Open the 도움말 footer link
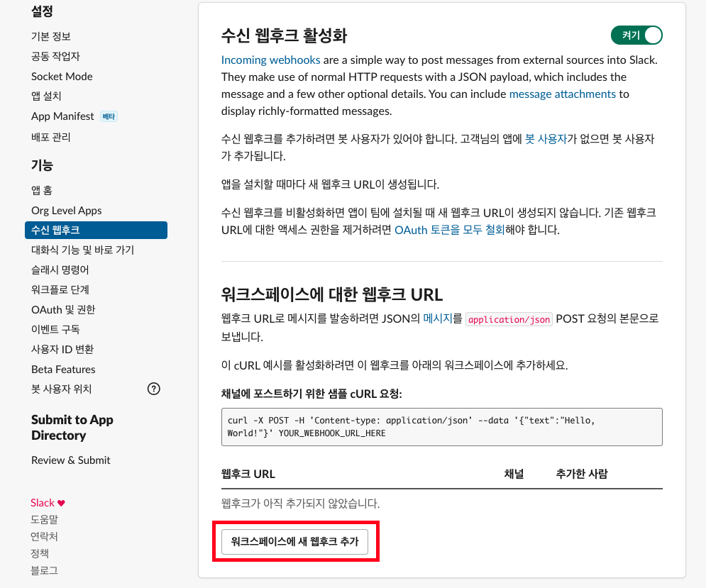706x588 pixels. [x=44, y=520]
